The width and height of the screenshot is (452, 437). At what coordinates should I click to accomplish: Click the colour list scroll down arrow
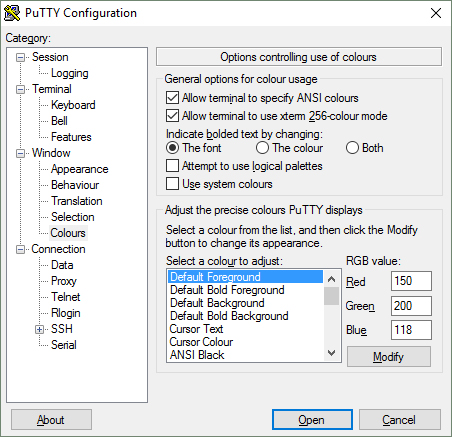click(x=332, y=353)
